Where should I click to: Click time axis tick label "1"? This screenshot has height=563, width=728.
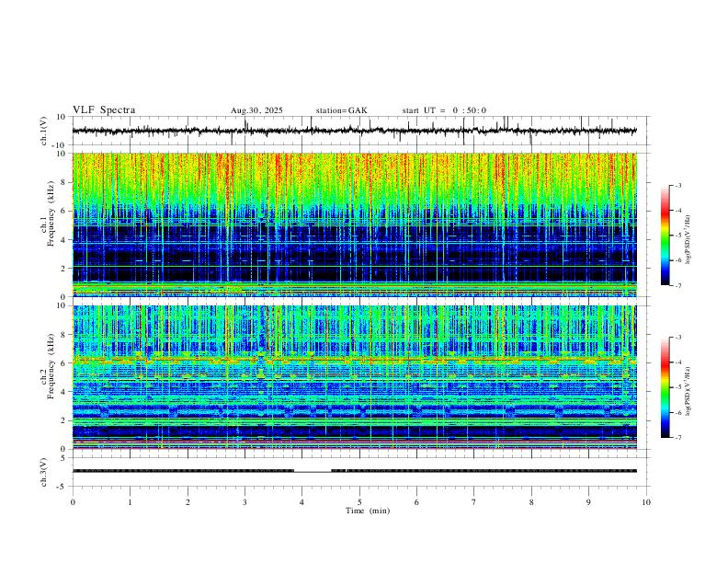(x=130, y=502)
